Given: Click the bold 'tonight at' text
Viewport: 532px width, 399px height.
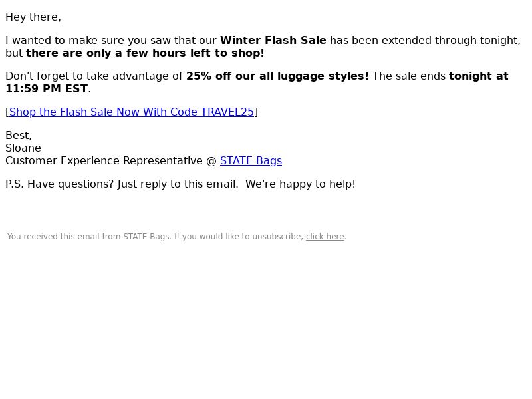Looking at the screenshot, I should pyautogui.click(x=478, y=76).
